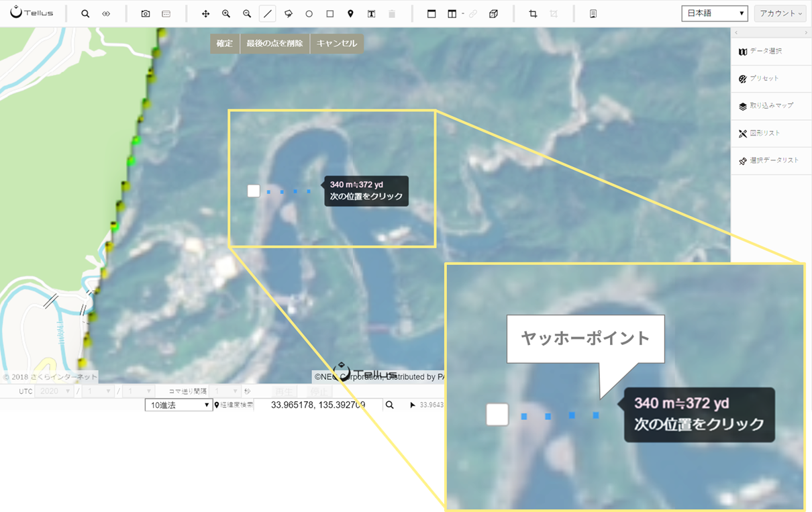
Task: Open the 図形リスト panel
Action: [x=771, y=134]
